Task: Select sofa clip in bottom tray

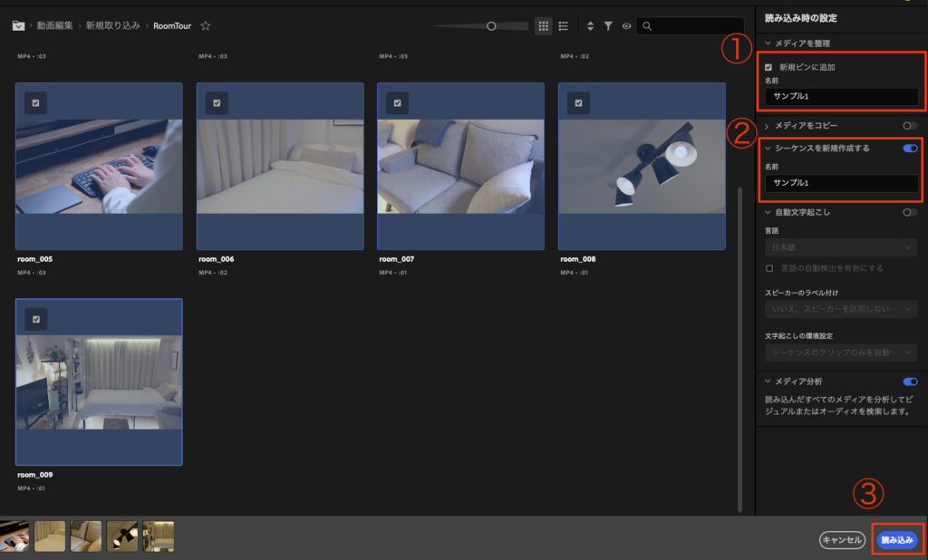Action: tap(86, 536)
